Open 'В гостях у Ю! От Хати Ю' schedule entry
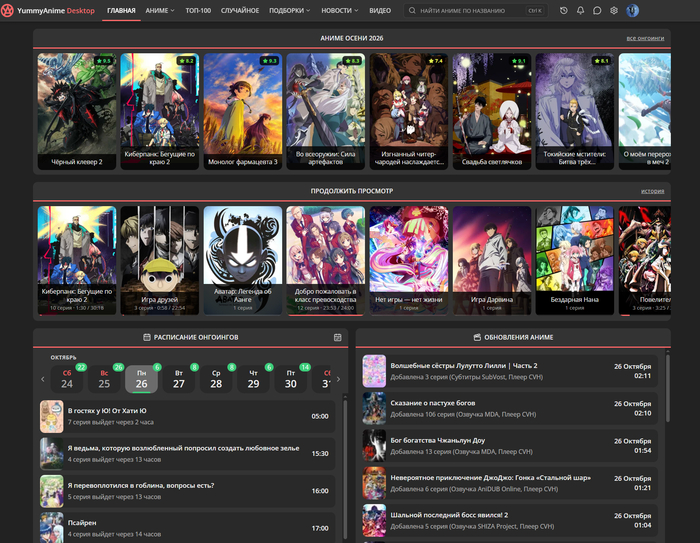This screenshot has height=543, width=700. click(187, 416)
